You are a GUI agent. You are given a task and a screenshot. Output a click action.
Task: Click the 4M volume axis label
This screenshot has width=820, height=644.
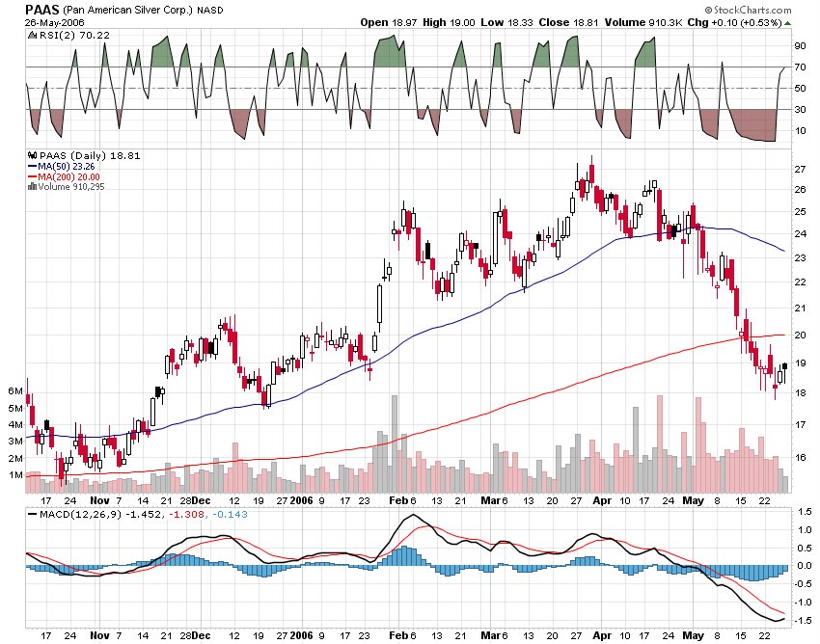pos(15,424)
